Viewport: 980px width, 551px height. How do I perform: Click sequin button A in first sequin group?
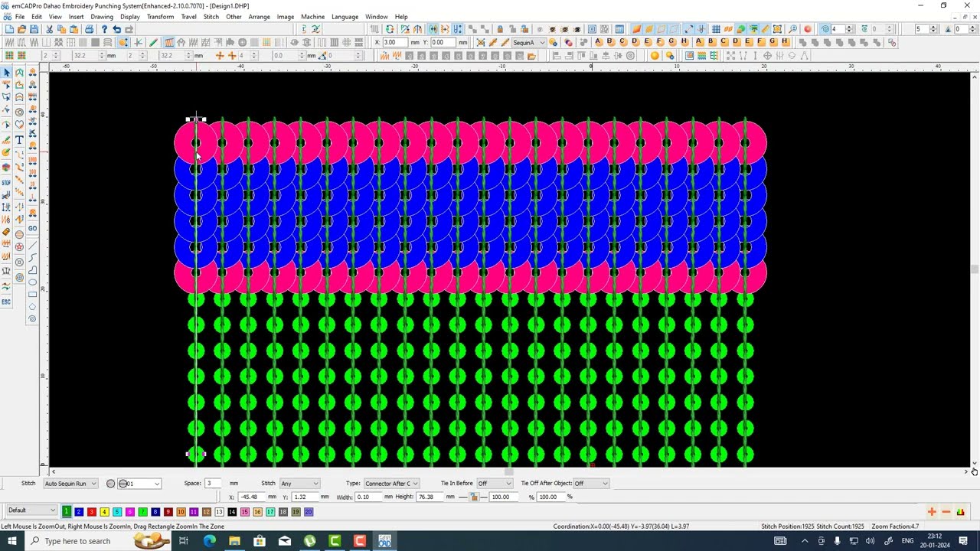[598, 42]
